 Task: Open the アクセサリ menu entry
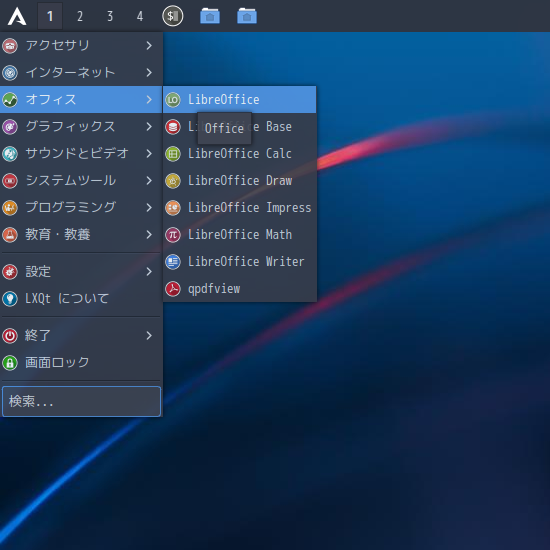point(81,46)
